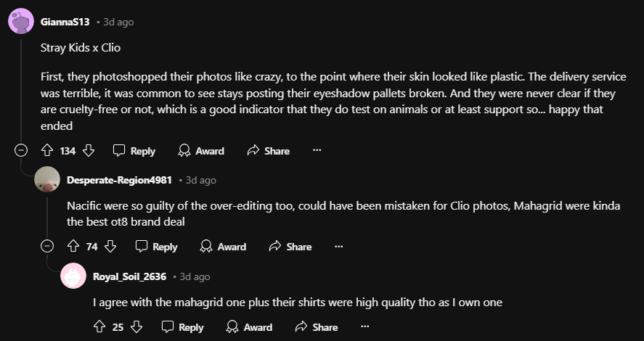Open GiannaS13's avatar profile
644x341 pixels.
tap(22, 22)
